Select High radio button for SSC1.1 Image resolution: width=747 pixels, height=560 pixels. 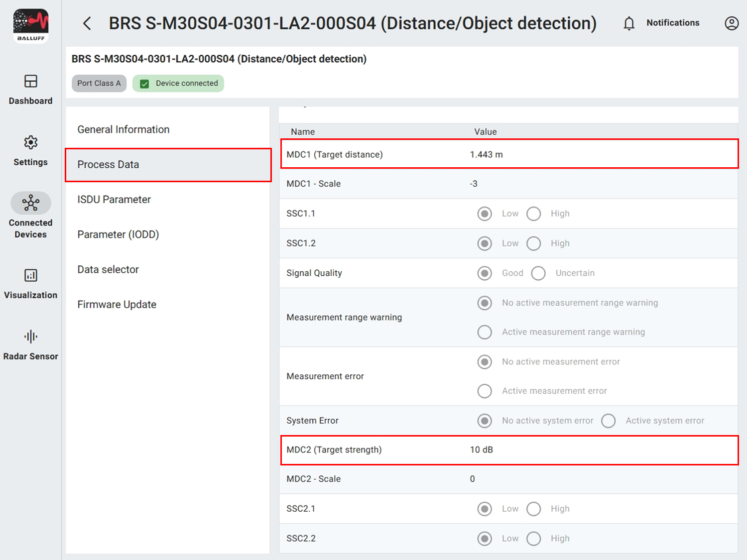(x=533, y=214)
